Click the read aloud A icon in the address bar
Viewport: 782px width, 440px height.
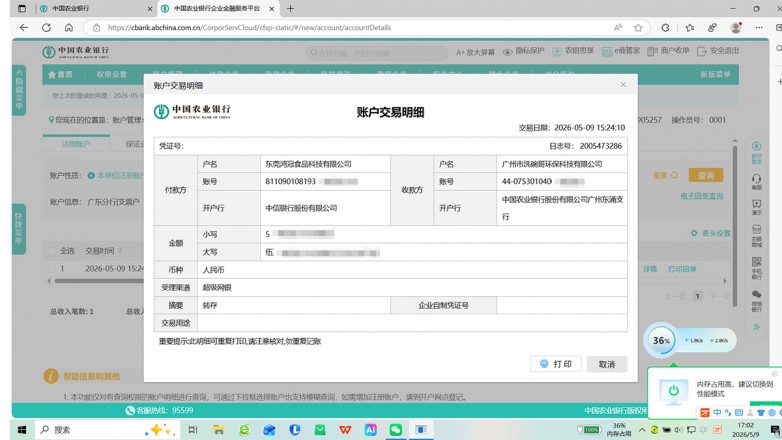click(618, 27)
